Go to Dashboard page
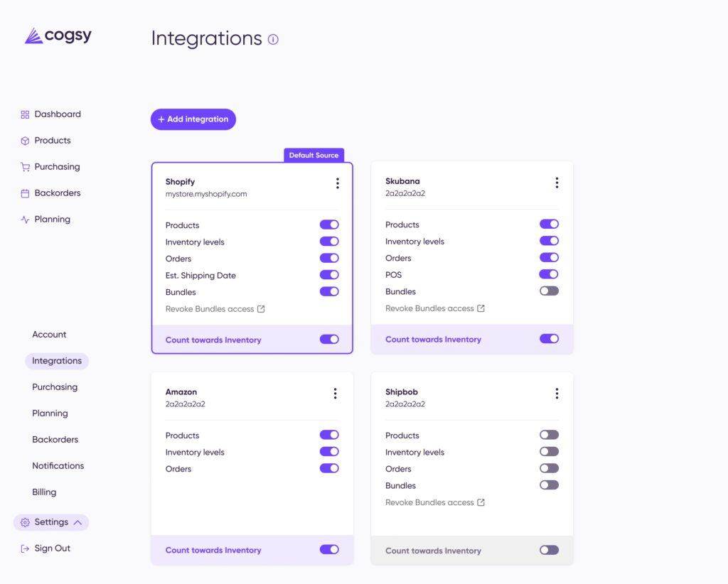728x584 pixels. point(50,114)
